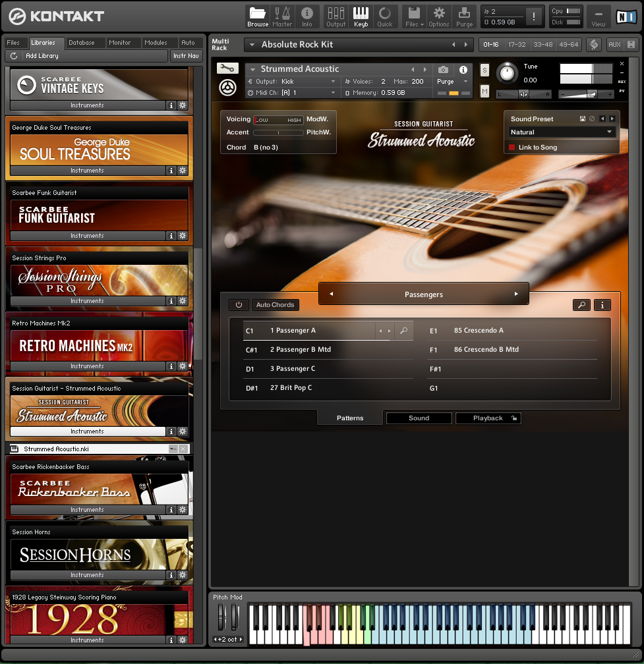Click the Native Instruments NI logo
The image size is (644, 664).
pyautogui.click(x=627, y=17)
